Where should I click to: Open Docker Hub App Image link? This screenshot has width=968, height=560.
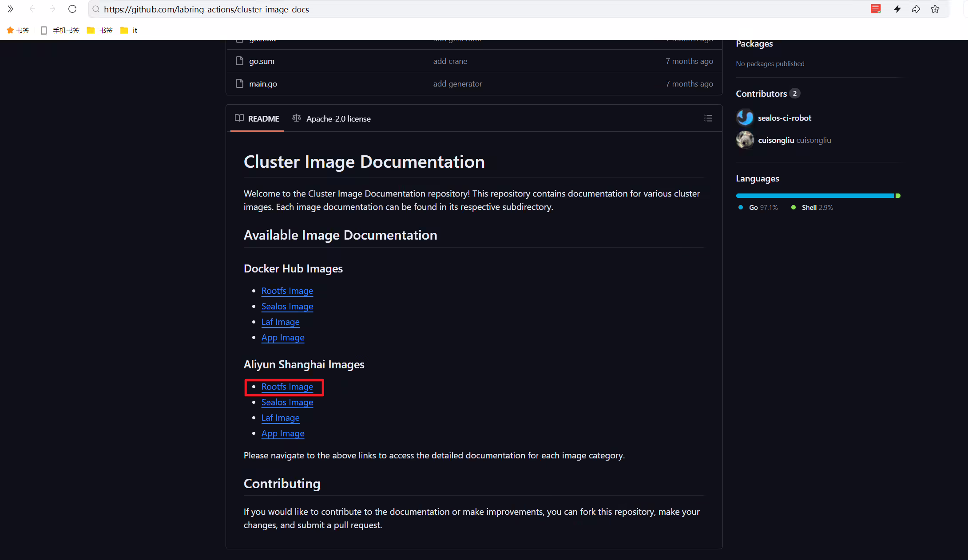point(283,337)
